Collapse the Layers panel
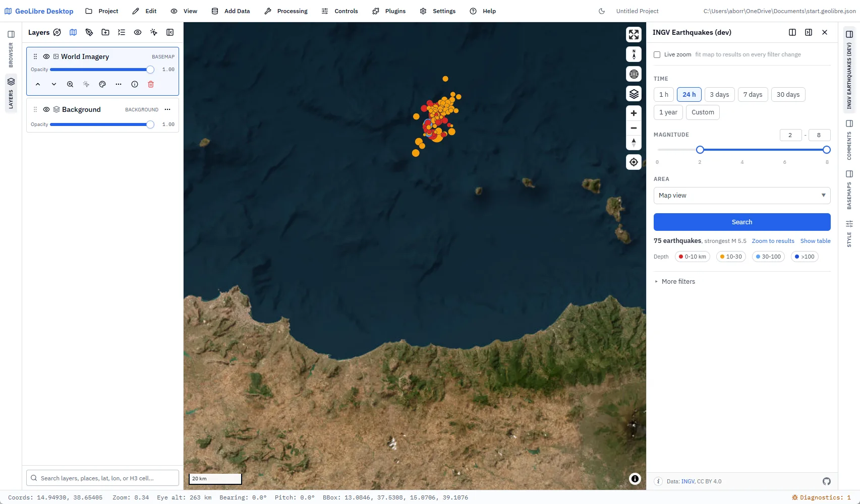 tap(170, 32)
